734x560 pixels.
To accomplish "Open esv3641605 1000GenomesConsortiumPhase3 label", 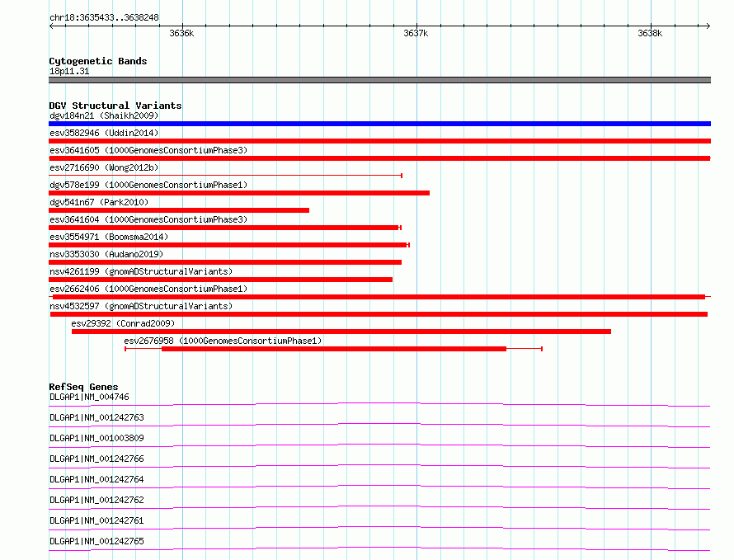I will pos(148,150).
